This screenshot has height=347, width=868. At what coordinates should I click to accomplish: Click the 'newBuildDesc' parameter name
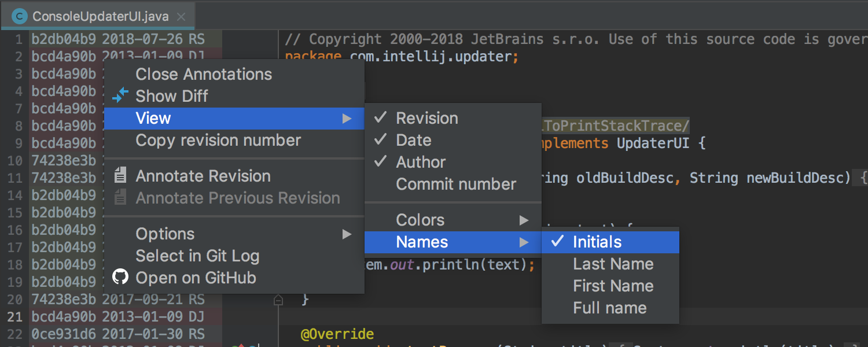(x=796, y=178)
